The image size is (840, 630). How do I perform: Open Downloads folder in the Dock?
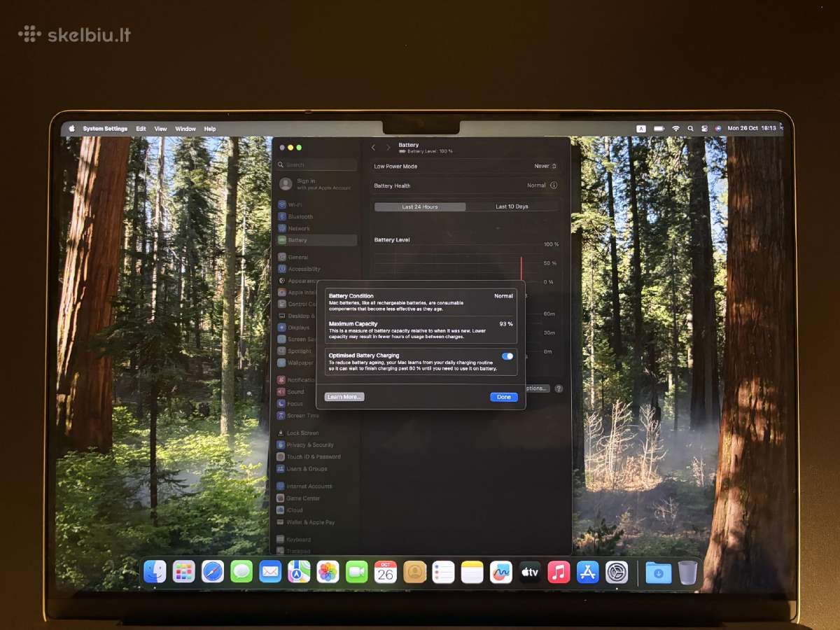[x=658, y=572]
